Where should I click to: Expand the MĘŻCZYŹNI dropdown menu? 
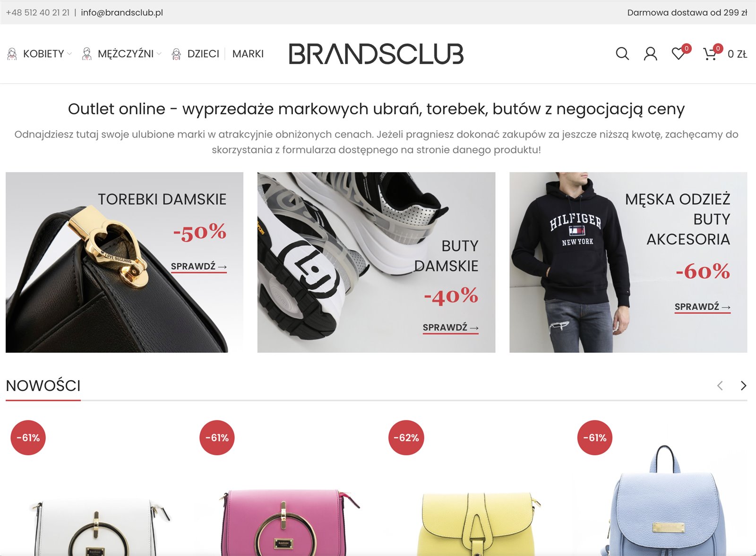129,54
